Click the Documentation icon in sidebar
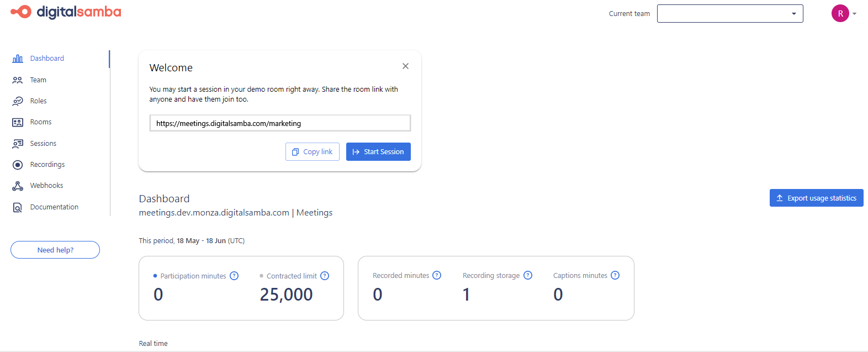Image resolution: width=868 pixels, height=352 pixels. tap(18, 207)
